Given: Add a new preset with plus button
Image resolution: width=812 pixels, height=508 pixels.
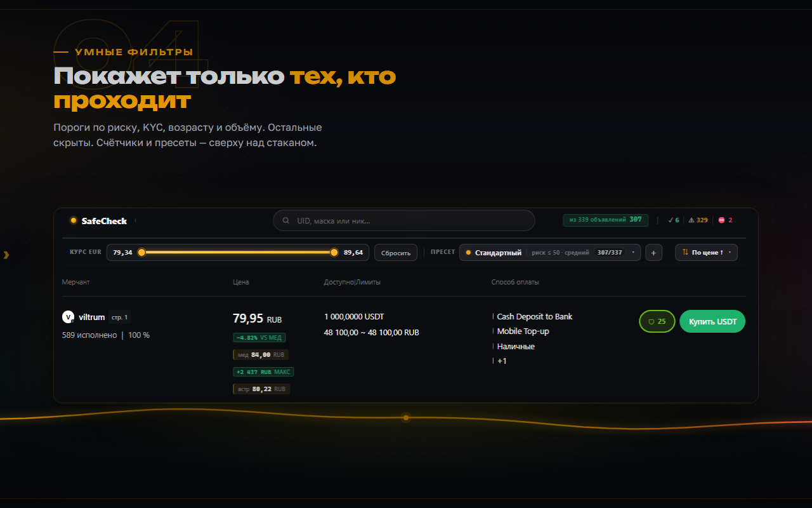Looking at the screenshot, I should pyautogui.click(x=653, y=253).
